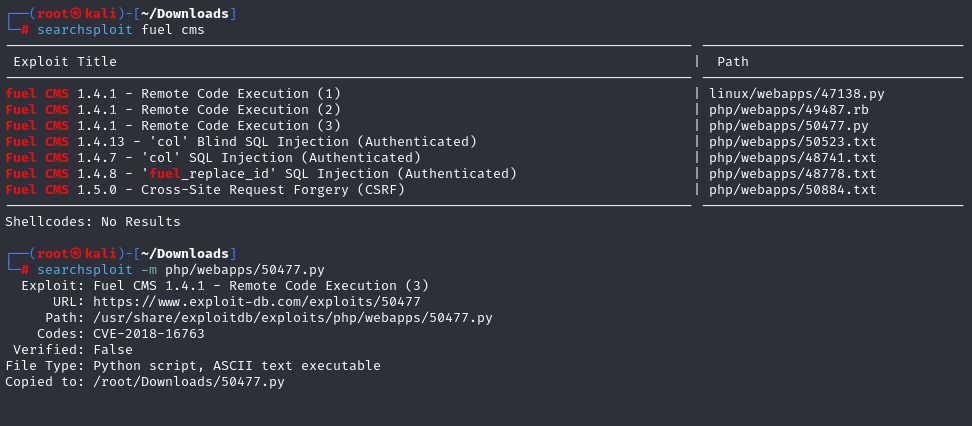This screenshot has height=426, width=972.
Task: Click the path php/webapps/48741.txt
Action: [793, 158]
